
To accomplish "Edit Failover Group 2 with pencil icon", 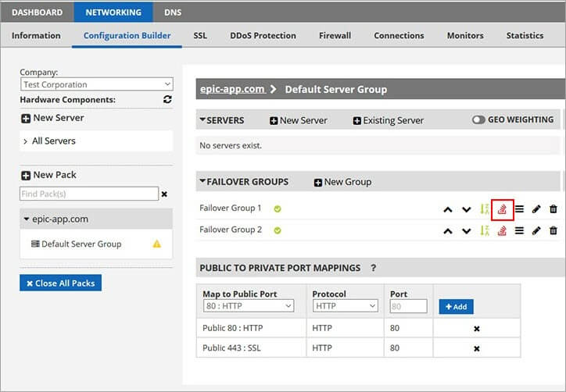I will [536, 230].
